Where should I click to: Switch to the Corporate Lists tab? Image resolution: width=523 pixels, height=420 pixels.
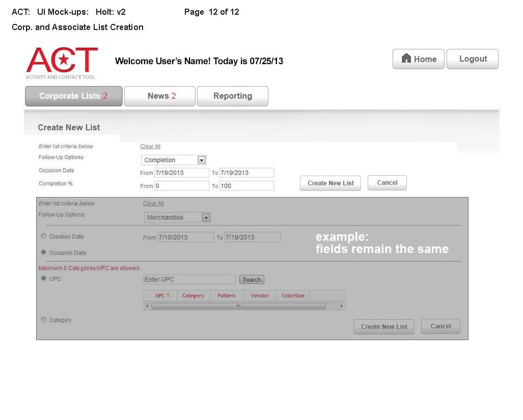(x=73, y=96)
